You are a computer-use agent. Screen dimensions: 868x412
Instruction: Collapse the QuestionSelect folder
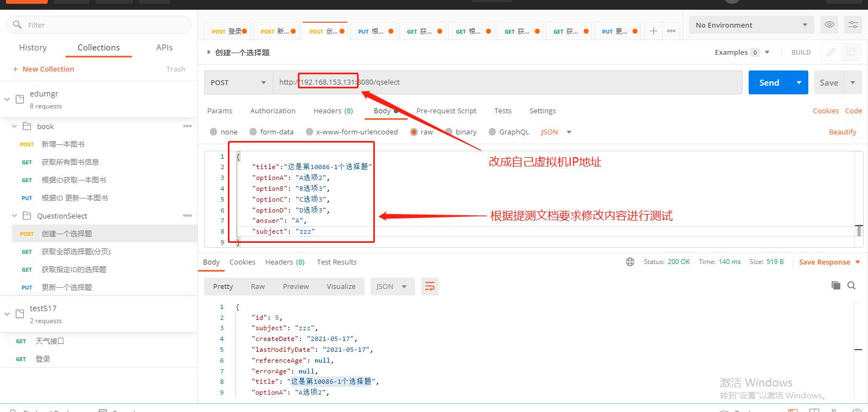15,215
